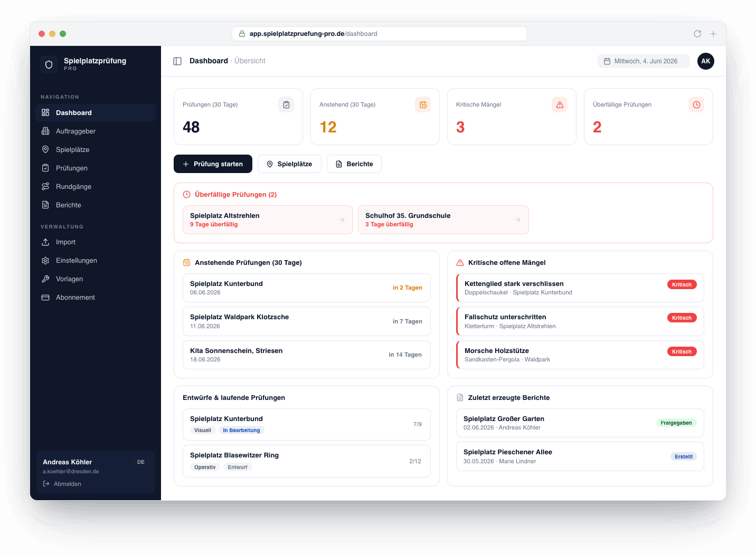This screenshot has width=756, height=554.
Task: Open Auftraggeber in sidebar navigation
Action: [x=96, y=131]
